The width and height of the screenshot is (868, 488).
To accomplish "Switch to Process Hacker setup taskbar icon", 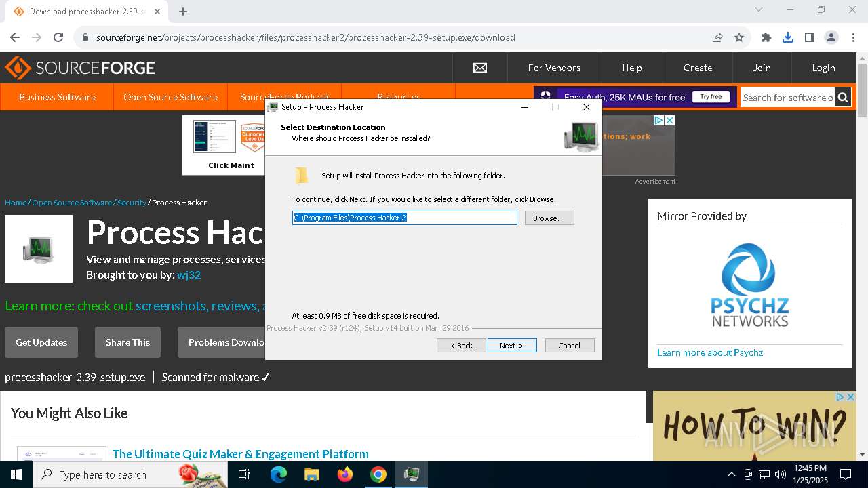I will click(x=412, y=474).
